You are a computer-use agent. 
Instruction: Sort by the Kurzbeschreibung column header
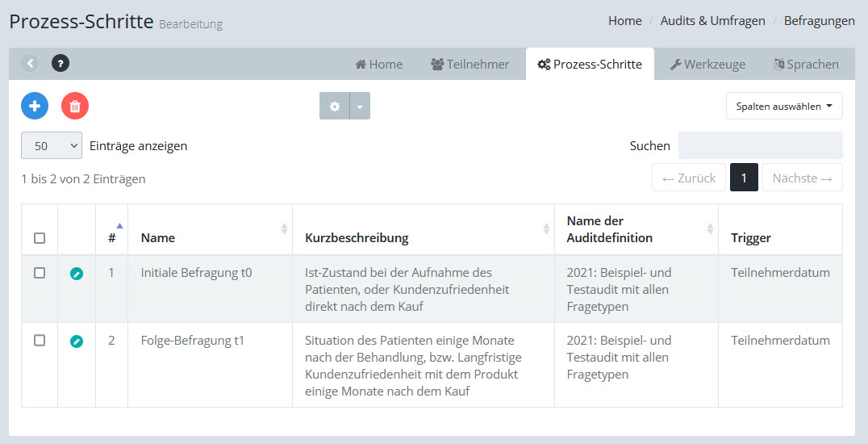click(357, 237)
